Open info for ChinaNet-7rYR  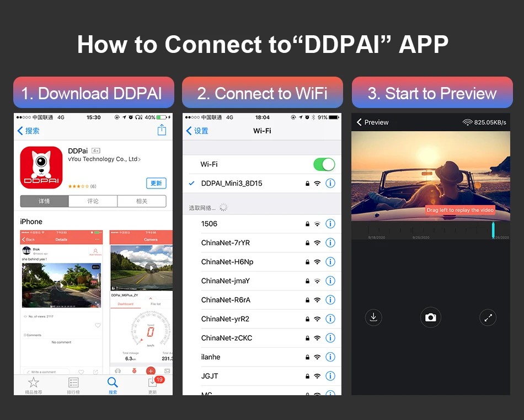pyautogui.click(x=330, y=243)
